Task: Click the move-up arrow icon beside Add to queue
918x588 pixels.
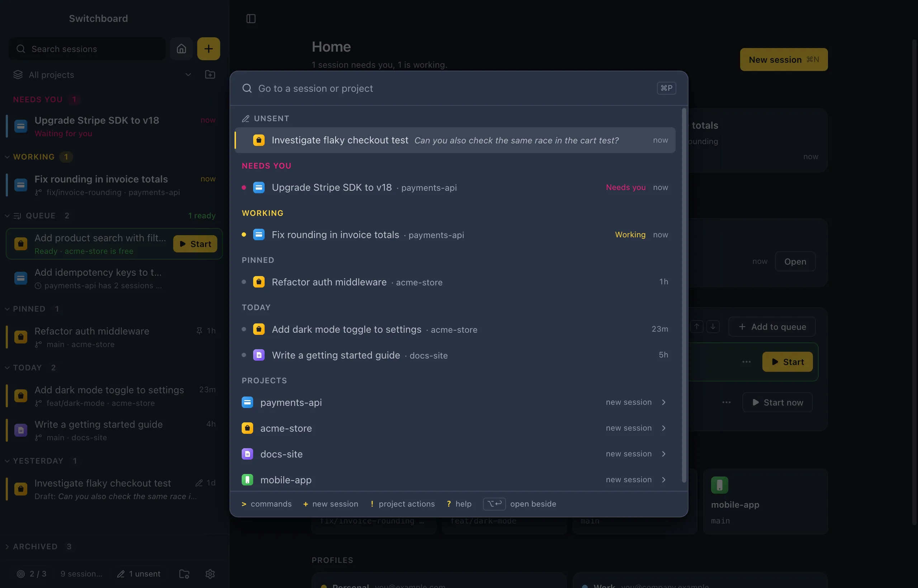Action: click(697, 327)
